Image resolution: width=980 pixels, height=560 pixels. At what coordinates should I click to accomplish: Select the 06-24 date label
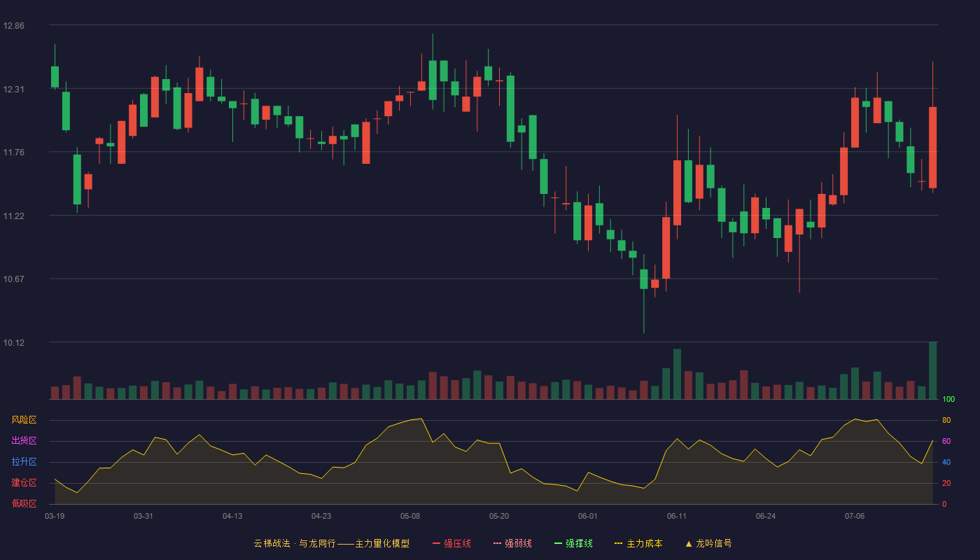(766, 516)
